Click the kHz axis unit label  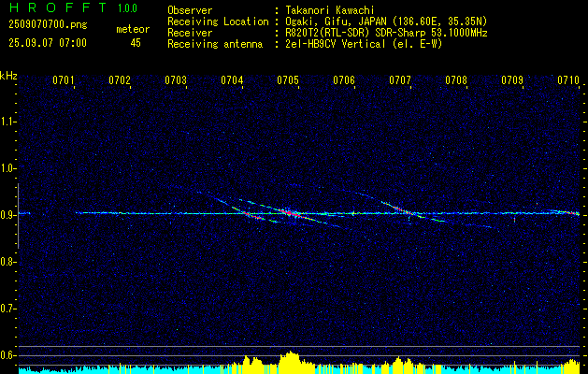pos(8,76)
